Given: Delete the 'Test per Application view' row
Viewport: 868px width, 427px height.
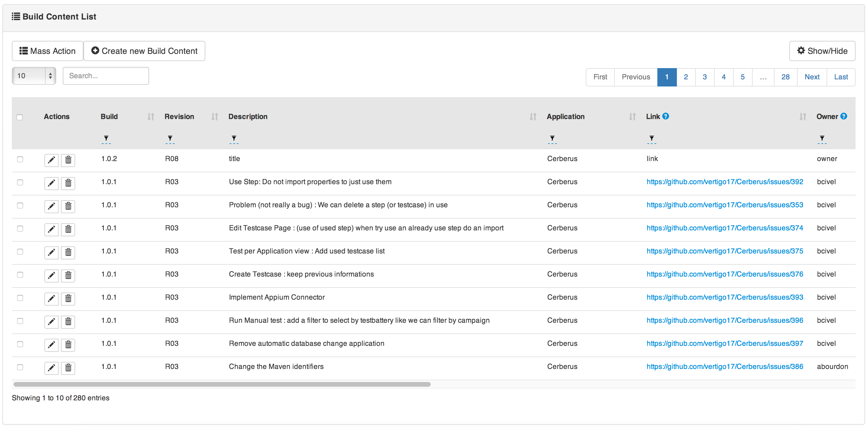Looking at the screenshot, I should (x=68, y=252).
